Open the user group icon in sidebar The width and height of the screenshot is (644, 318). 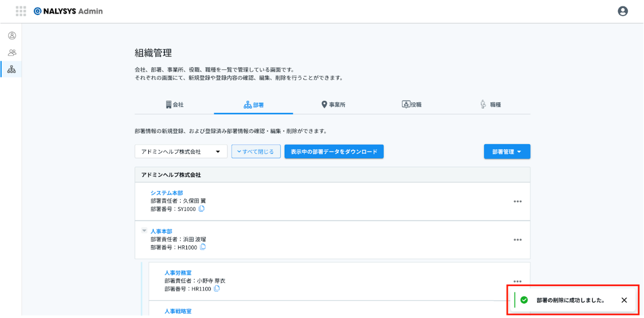pyautogui.click(x=12, y=53)
